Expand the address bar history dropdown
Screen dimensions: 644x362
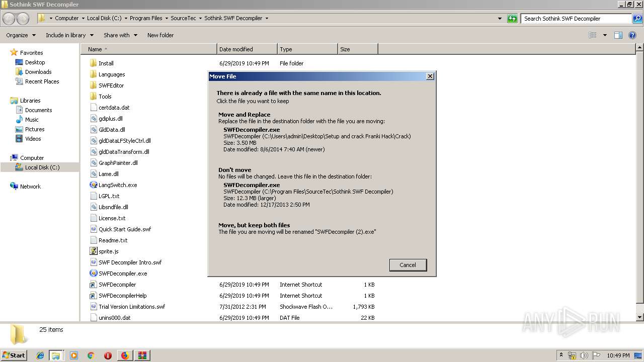click(500, 19)
